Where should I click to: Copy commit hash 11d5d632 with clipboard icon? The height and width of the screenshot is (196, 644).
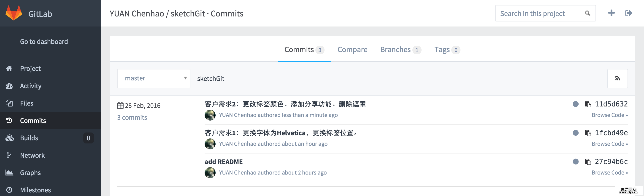[588, 104]
